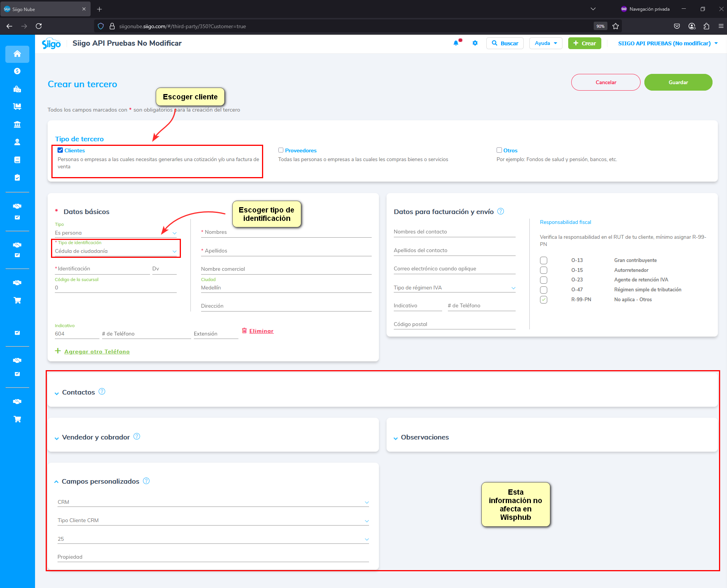Image resolution: width=727 pixels, height=588 pixels.
Task: Reload the page
Action: click(38, 26)
